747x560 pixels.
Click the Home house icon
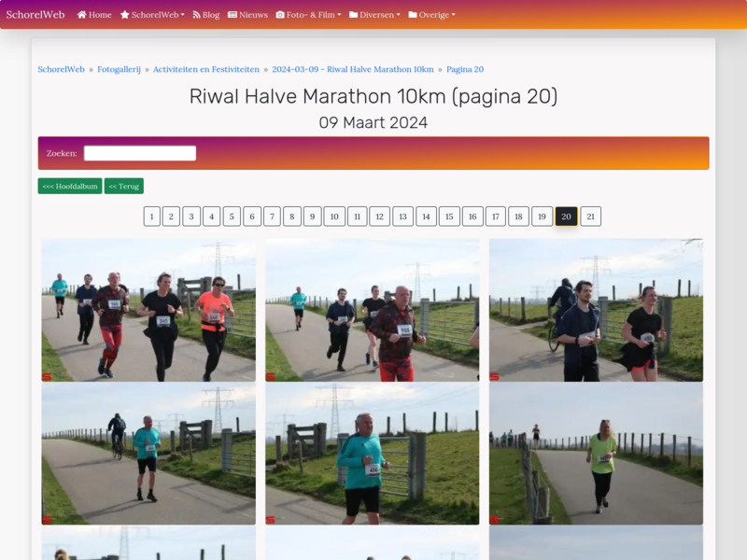82,15
